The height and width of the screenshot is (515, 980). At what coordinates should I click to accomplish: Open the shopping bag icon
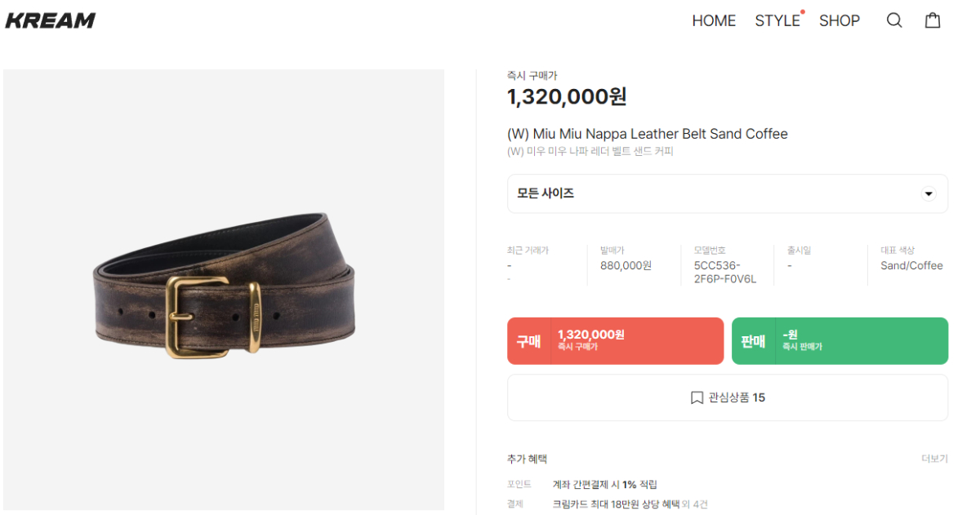click(x=933, y=20)
